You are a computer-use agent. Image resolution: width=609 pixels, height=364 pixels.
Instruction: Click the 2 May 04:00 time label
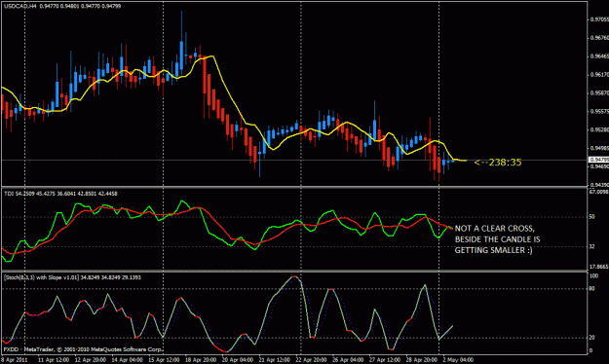[458, 360]
